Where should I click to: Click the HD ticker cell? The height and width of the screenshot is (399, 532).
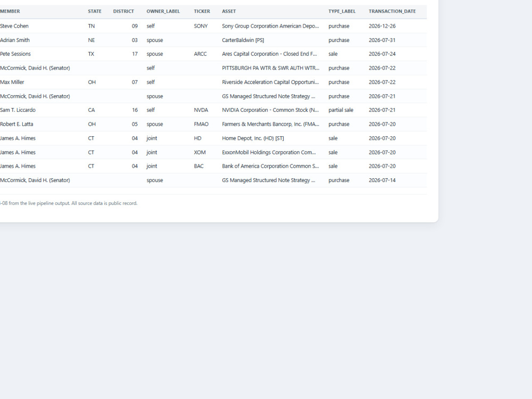tap(197, 138)
